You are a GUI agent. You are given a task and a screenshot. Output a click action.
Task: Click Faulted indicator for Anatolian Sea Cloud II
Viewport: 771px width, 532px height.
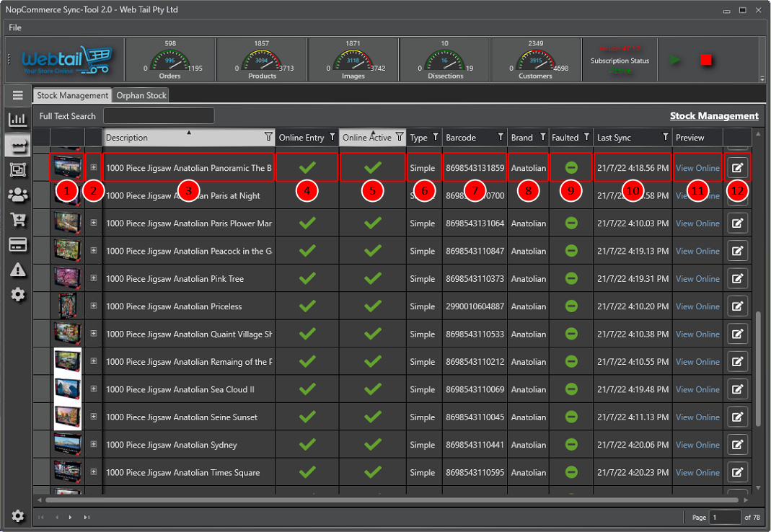pos(571,389)
